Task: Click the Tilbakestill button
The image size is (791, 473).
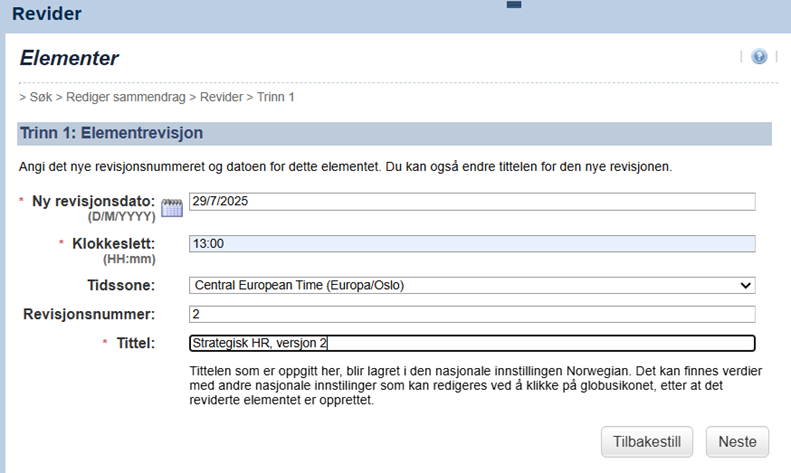Action: click(x=647, y=442)
